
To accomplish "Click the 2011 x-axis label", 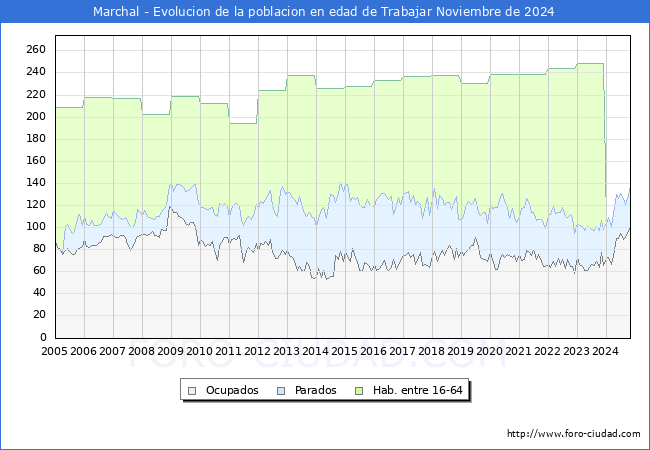I will tap(229, 351).
